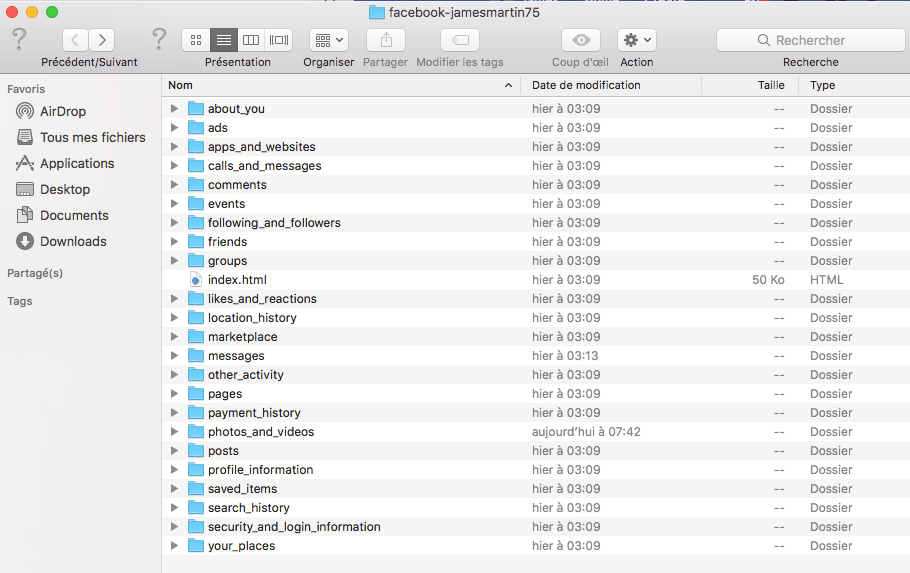Switch to list view mode
The image size is (910, 573).
tap(223, 40)
